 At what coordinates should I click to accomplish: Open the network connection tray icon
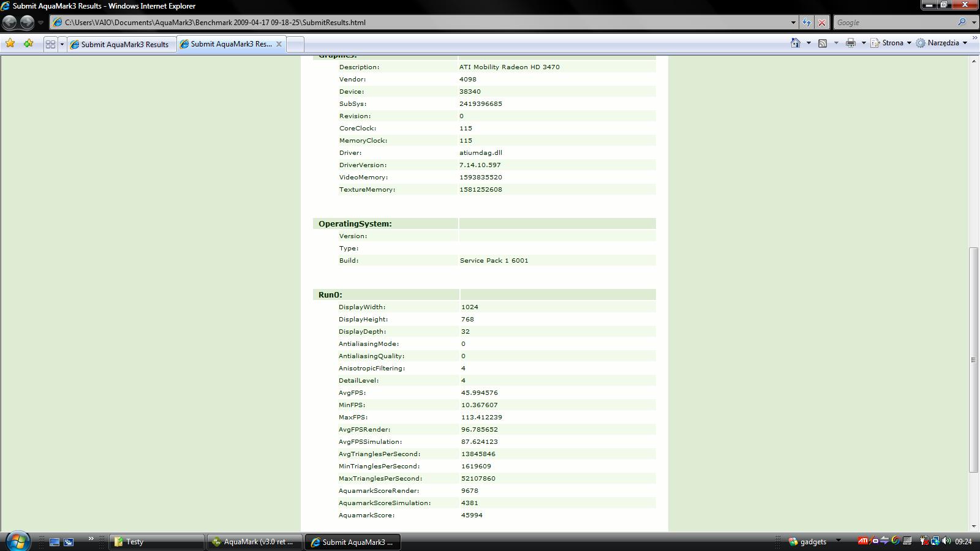point(935,541)
